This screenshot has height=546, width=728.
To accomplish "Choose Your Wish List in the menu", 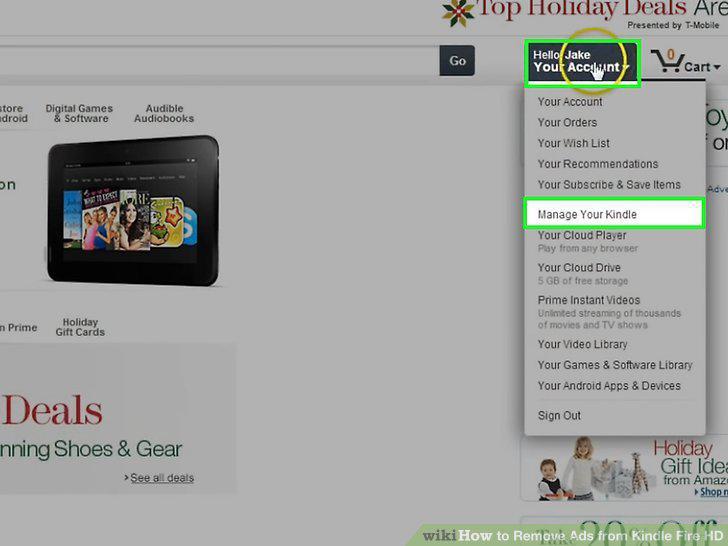I will click(573, 143).
